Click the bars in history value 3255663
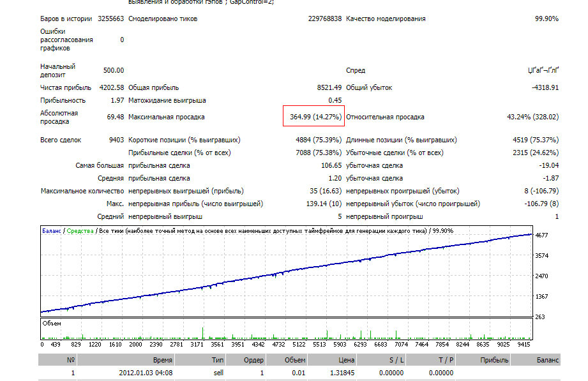 coord(110,19)
